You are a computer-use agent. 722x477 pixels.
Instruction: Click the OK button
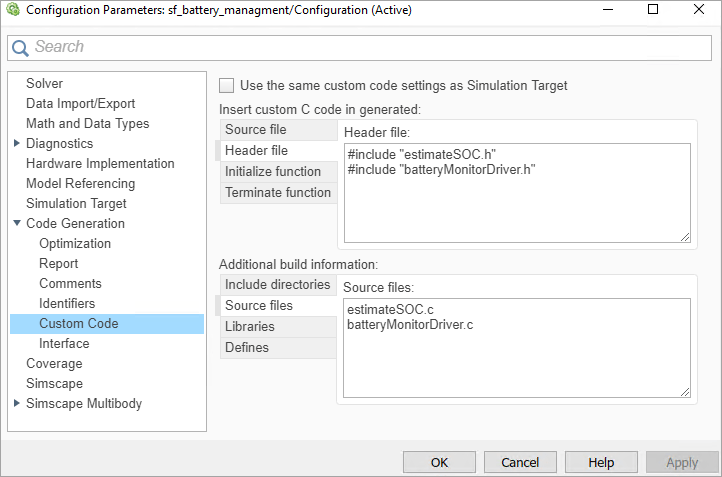tap(439, 462)
